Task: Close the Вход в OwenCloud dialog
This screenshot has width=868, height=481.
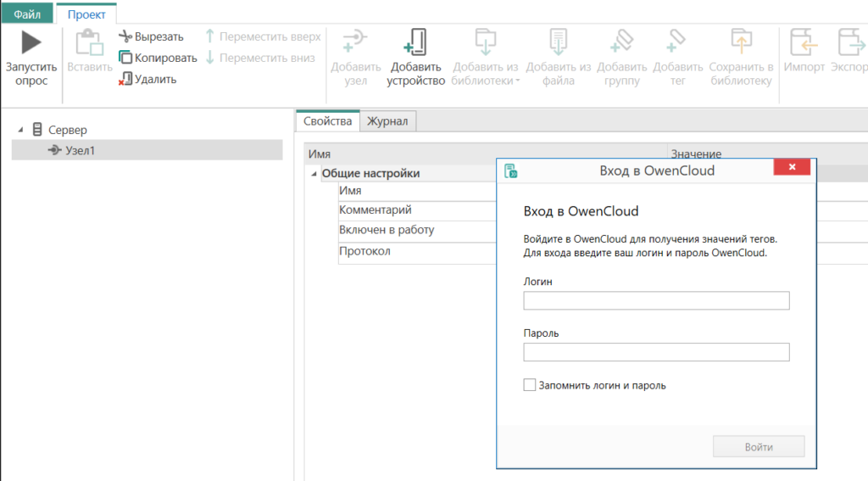Action: 792,167
